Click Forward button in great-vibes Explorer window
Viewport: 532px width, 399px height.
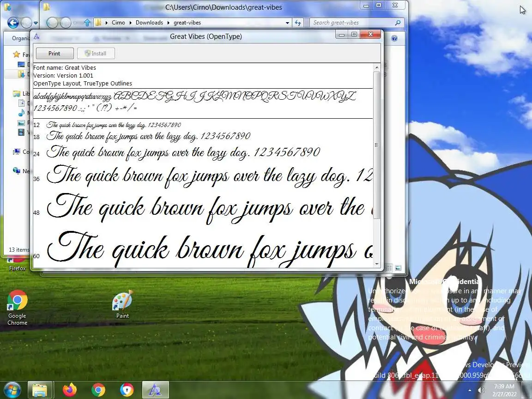pyautogui.click(x=66, y=23)
